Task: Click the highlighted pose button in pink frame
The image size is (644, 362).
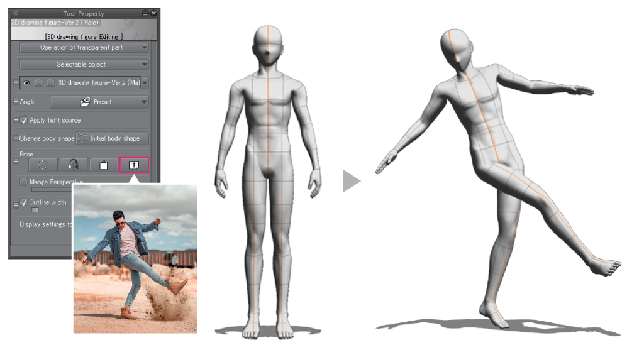Action: [x=134, y=165]
